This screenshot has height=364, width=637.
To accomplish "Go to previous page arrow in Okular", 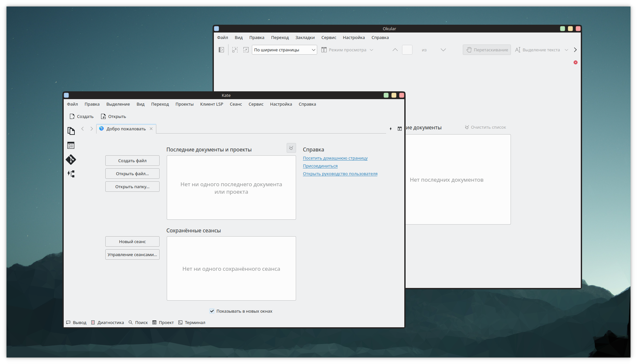I will [x=395, y=50].
